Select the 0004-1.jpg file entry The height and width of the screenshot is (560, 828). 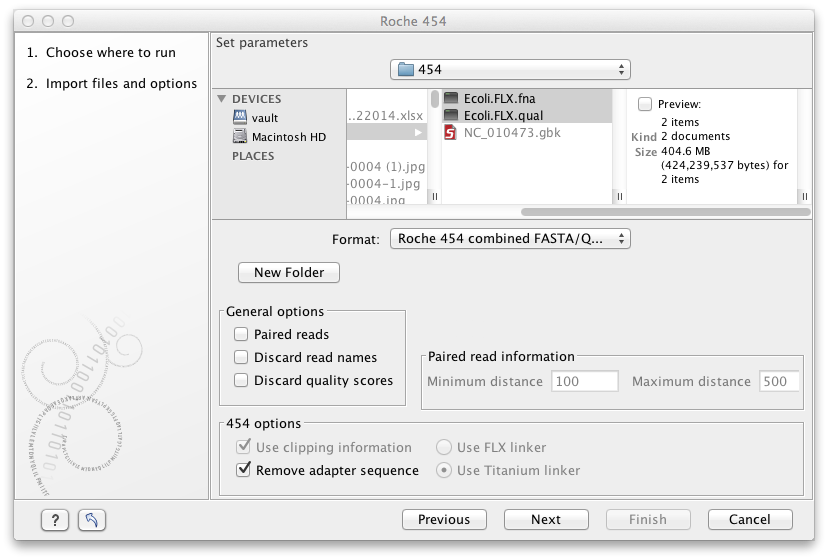[386, 184]
